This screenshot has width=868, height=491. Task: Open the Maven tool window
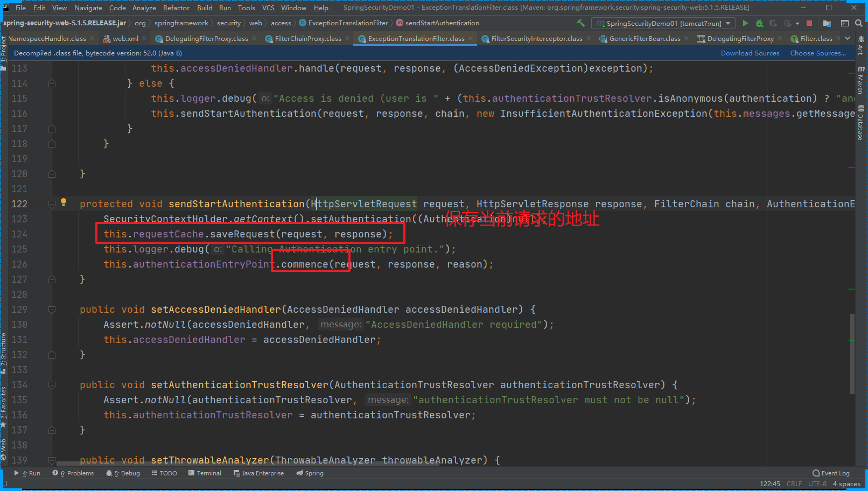[860, 80]
